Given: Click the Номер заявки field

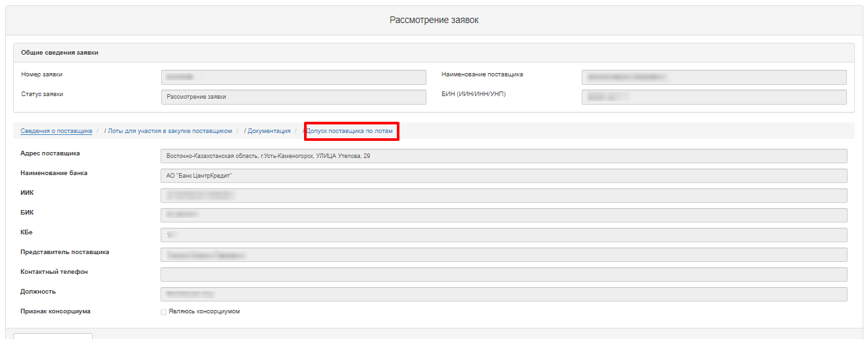Looking at the screenshot, I should [294, 77].
